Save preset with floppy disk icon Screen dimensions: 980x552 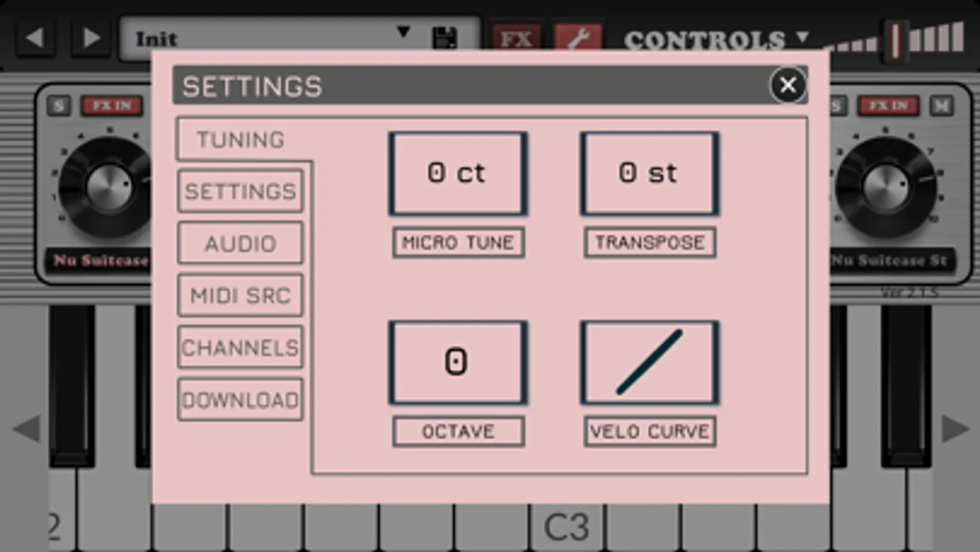tap(444, 38)
